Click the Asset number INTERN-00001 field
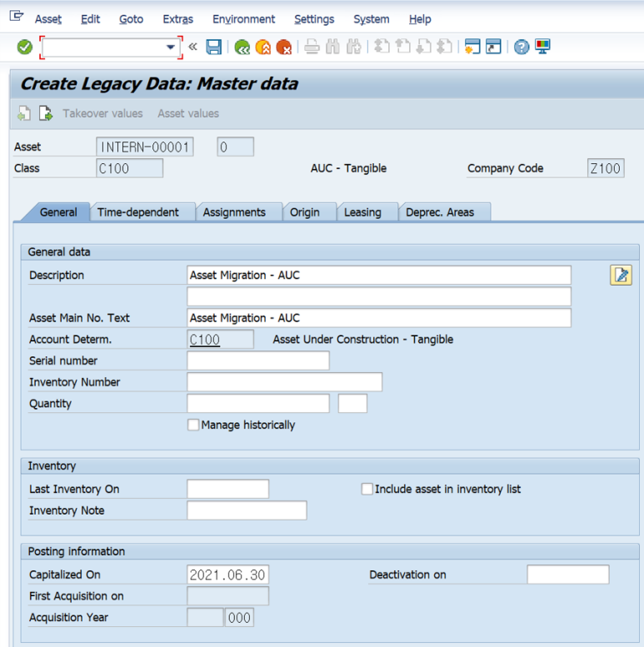 (145, 147)
